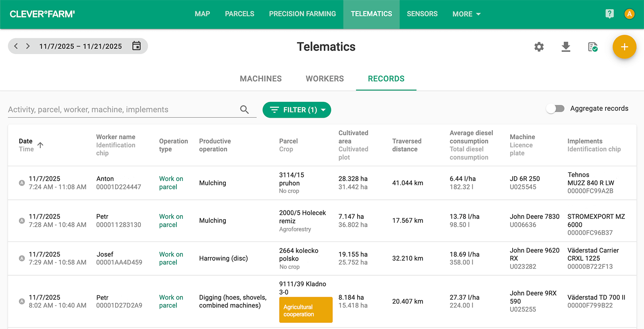Click Average diesel consumption column header
Image resolution: width=644 pixels, height=329 pixels.
(x=471, y=137)
